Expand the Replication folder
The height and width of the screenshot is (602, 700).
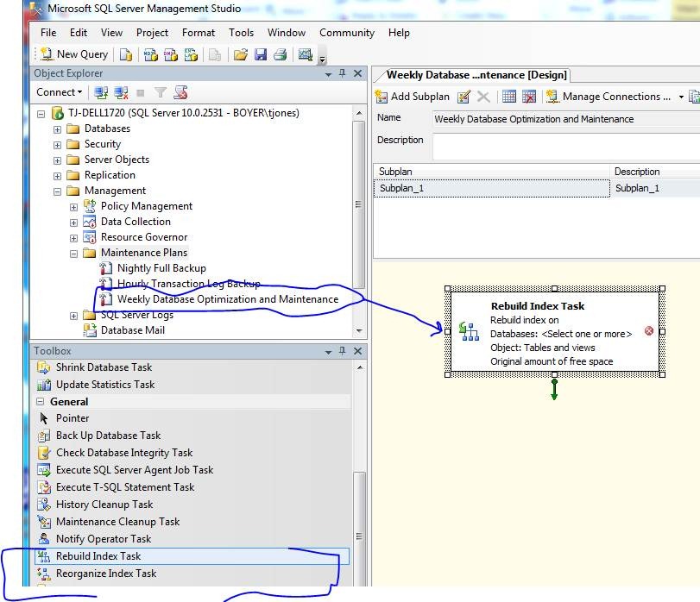[x=57, y=176]
